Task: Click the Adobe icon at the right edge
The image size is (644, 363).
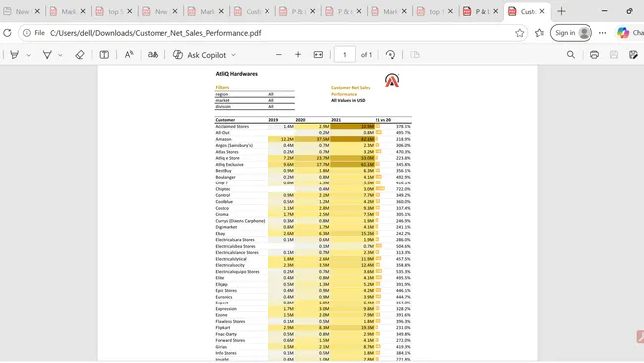Action: click(x=640, y=336)
